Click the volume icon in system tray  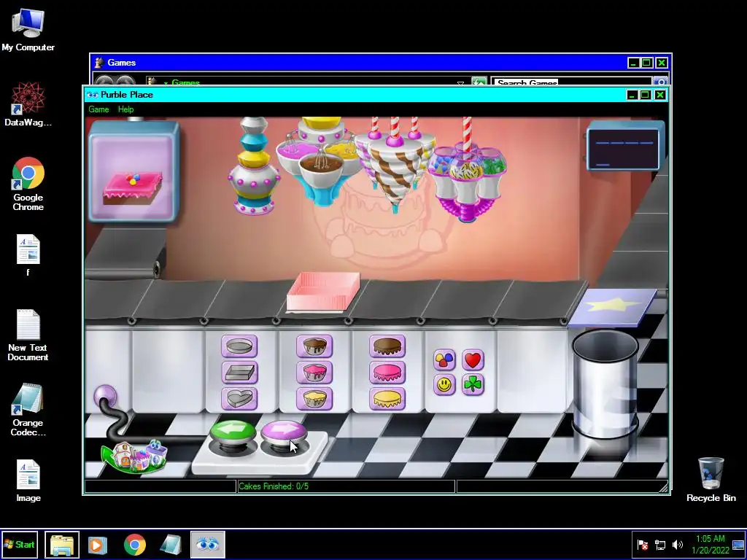677,544
